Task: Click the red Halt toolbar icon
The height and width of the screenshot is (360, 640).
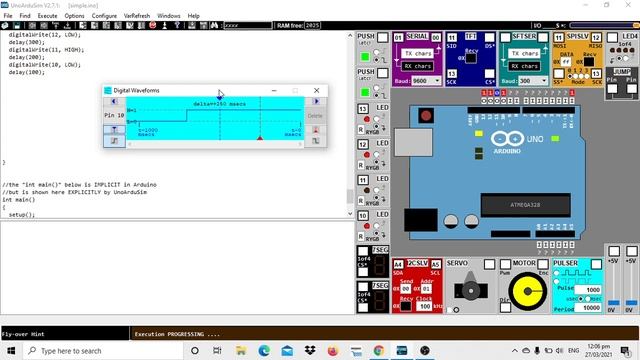Action: click(x=153, y=25)
